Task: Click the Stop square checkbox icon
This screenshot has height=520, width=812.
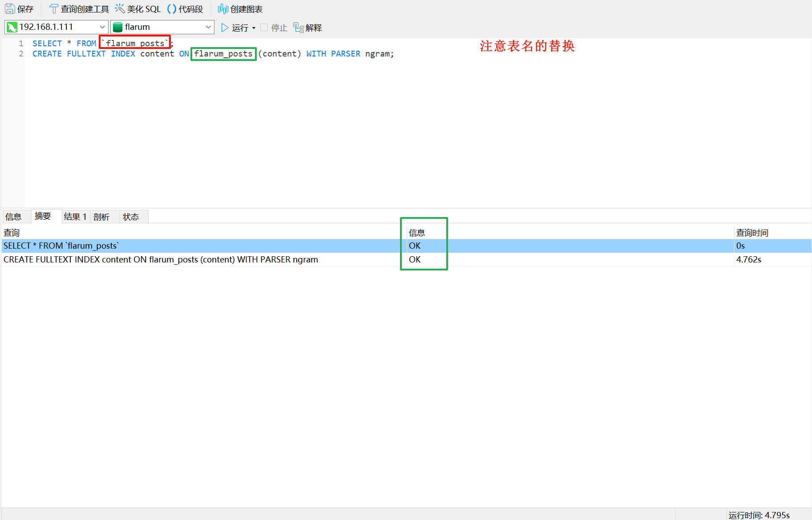Action: coord(264,28)
